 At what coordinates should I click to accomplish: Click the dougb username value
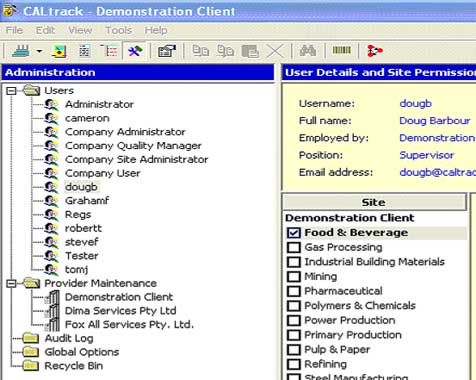tap(416, 104)
